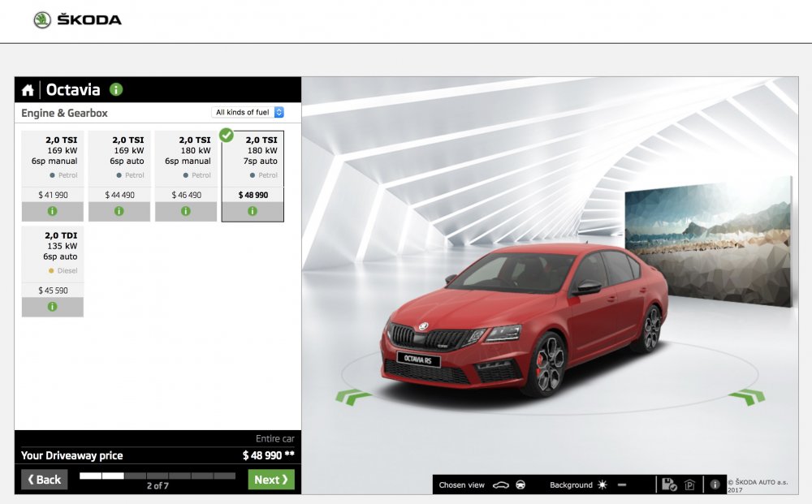The height and width of the screenshot is (504, 812).
Task: Click the $ 44 490 price
Action: click(x=119, y=195)
